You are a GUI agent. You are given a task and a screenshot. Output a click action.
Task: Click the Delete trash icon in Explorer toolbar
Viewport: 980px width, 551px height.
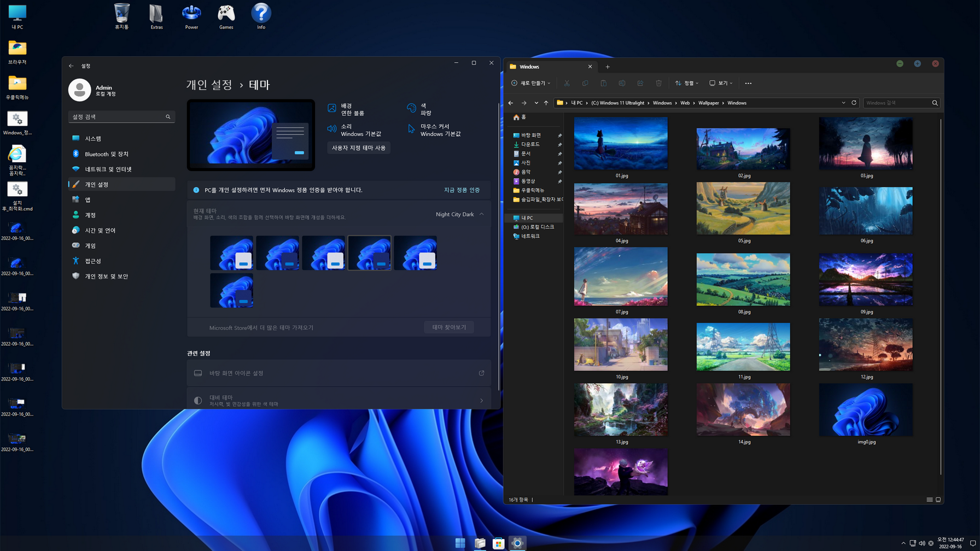pyautogui.click(x=658, y=83)
